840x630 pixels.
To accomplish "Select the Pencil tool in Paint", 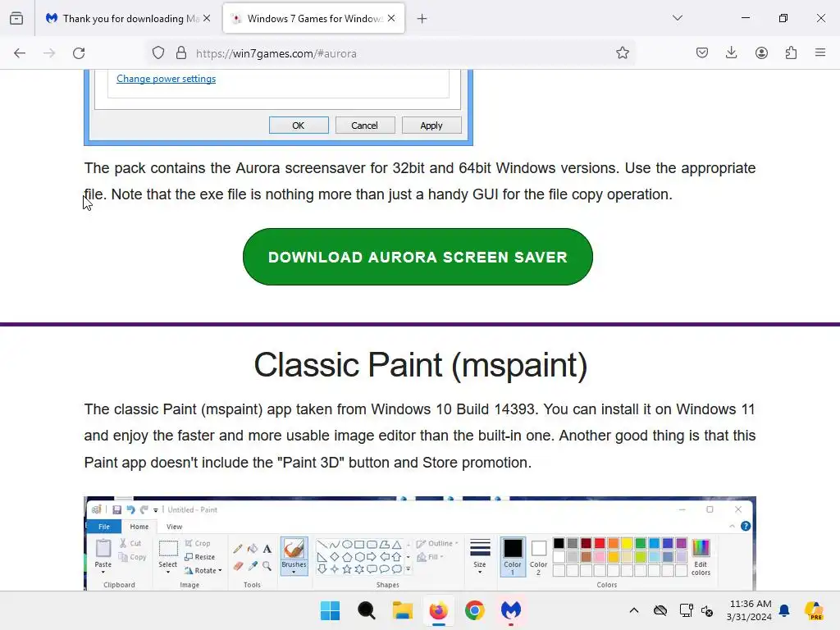I will click(x=238, y=549).
